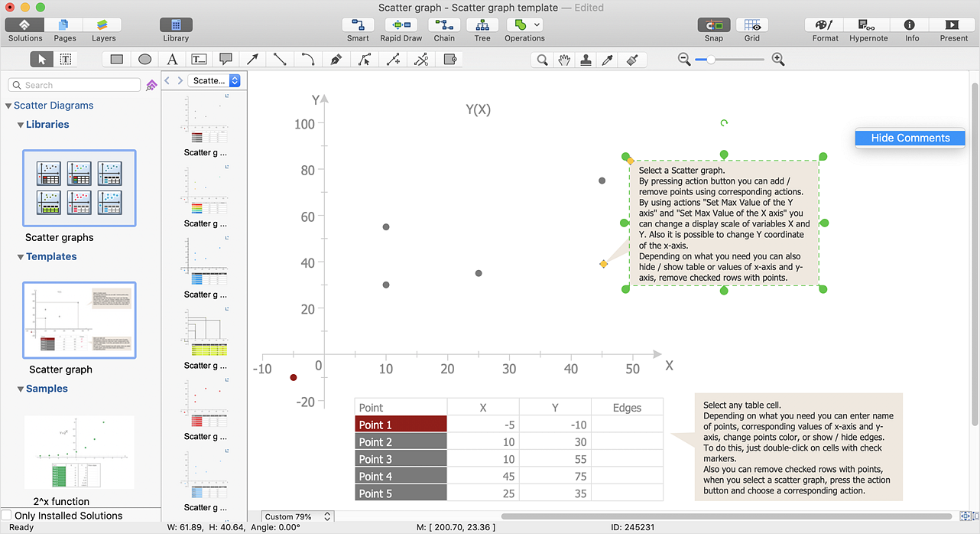Toggle the Library panel

(176, 25)
